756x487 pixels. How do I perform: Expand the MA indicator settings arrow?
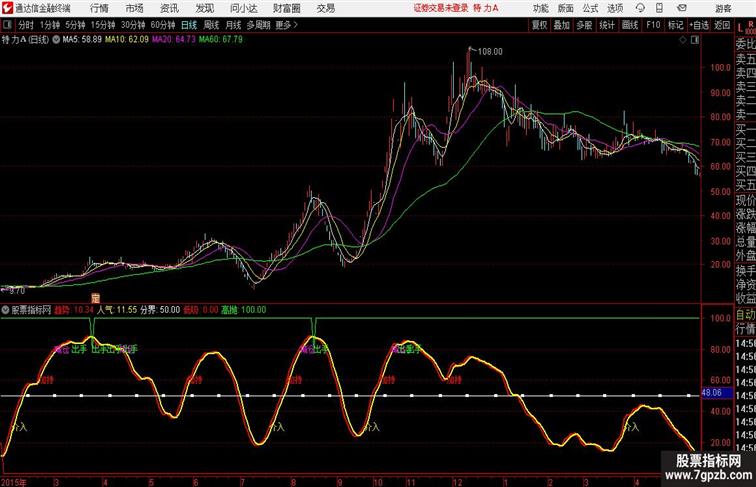click(56, 40)
